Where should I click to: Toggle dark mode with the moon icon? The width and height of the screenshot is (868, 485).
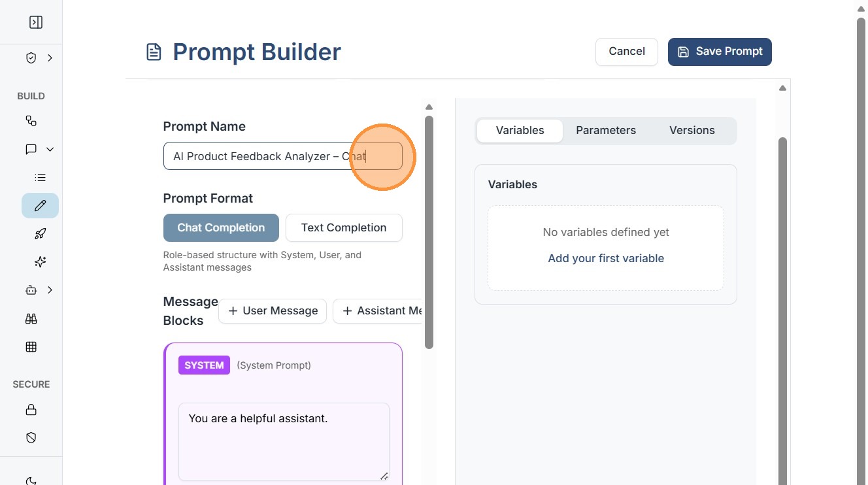[31, 481]
